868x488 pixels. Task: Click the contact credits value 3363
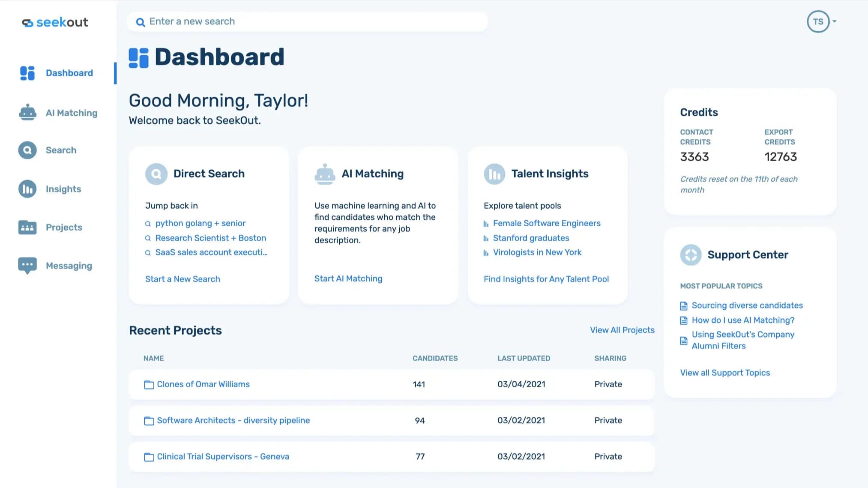point(694,157)
